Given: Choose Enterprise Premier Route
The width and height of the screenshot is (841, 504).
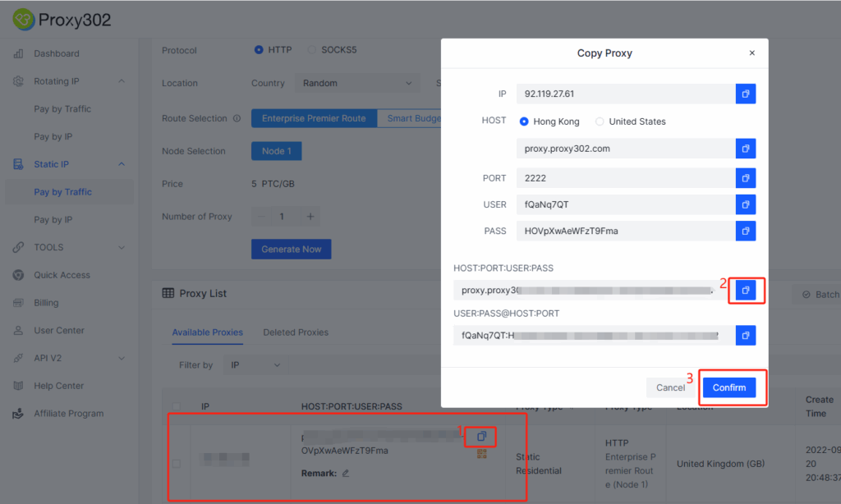Looking at the screenshot, I should [314, 118].
